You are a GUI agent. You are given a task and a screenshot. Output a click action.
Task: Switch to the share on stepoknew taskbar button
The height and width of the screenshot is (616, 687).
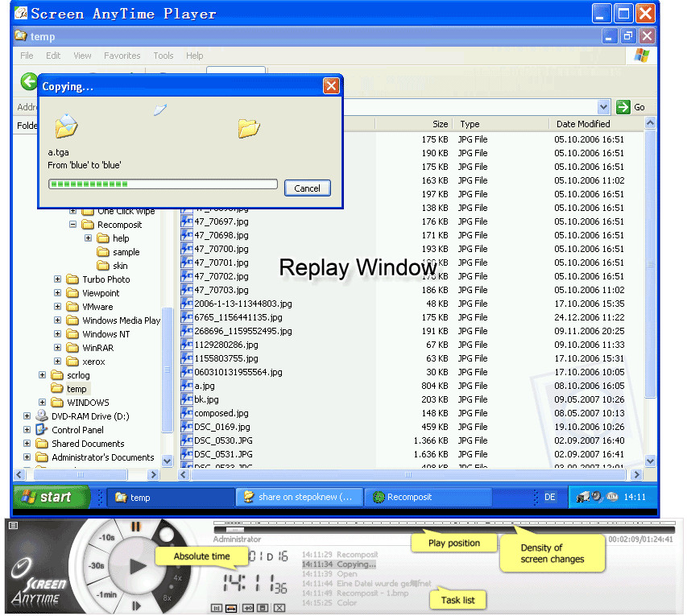pyautogui.click(x=300, y=498)
